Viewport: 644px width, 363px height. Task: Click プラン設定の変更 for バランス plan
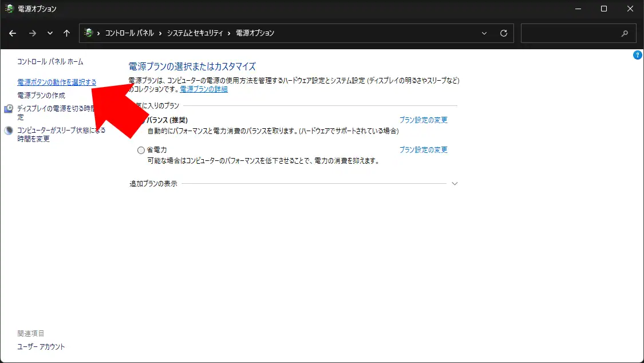pos(423,120)
